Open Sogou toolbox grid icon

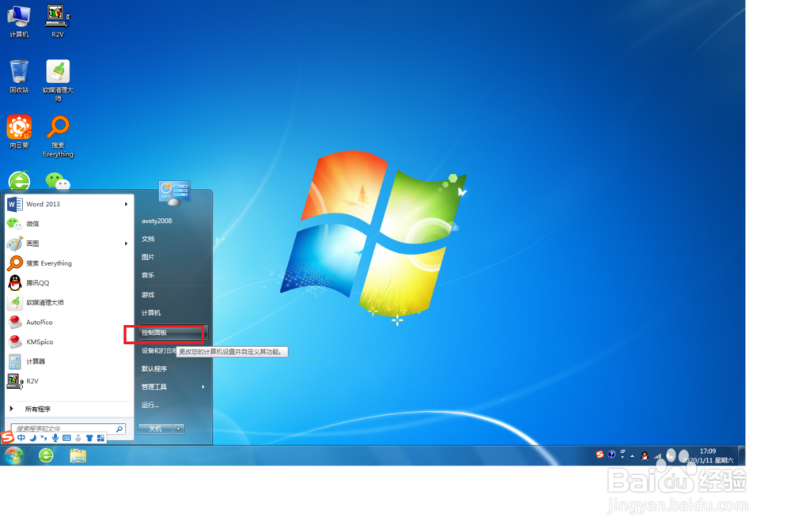pyautogui.click(x=101, y=438)
